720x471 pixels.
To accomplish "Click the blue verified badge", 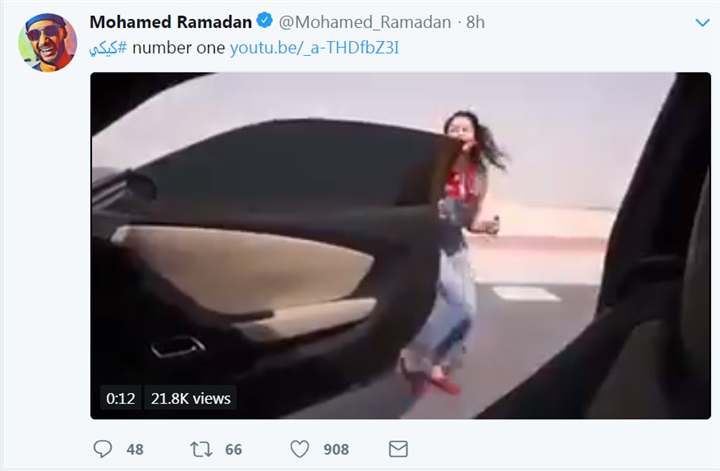I will coord(264,21).
